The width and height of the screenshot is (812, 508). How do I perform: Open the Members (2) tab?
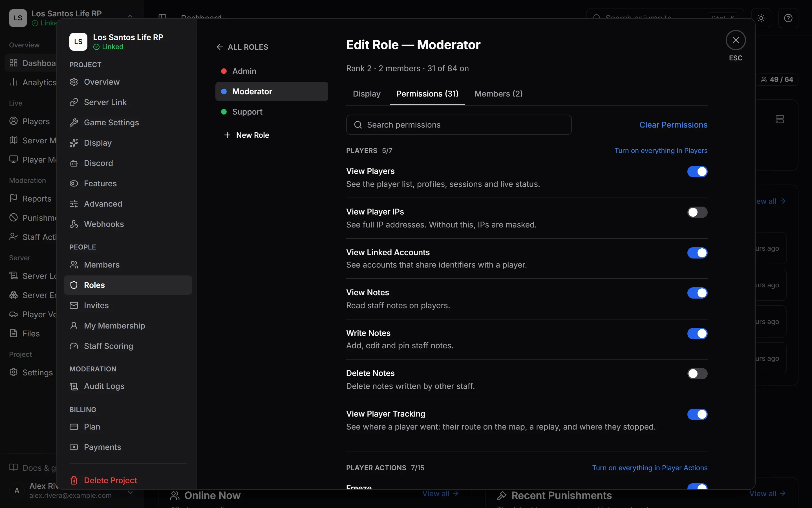[498, 94]
